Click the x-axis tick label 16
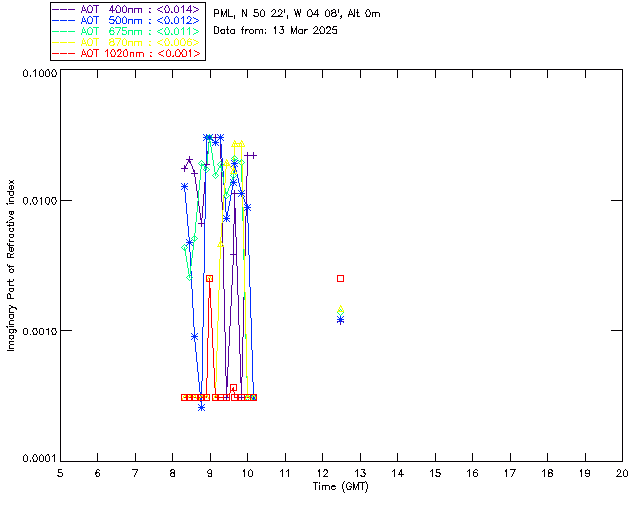640x512 pixels. 472,473
